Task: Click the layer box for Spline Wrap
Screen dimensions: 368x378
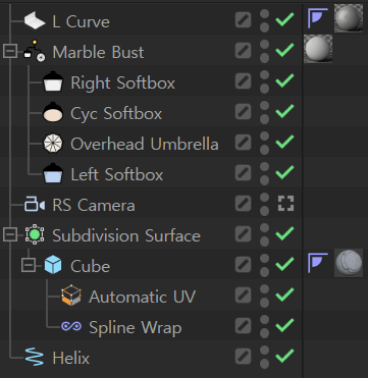Action: (243, 326)
